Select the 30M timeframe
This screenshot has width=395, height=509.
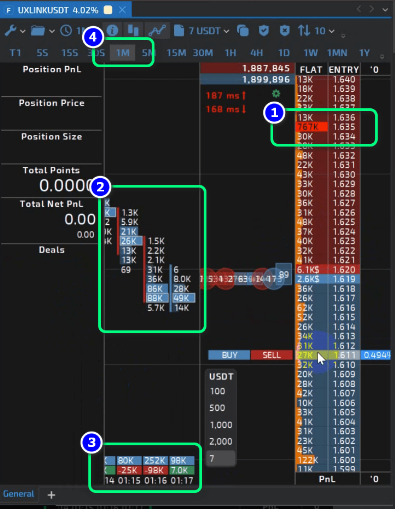point(203,53)
